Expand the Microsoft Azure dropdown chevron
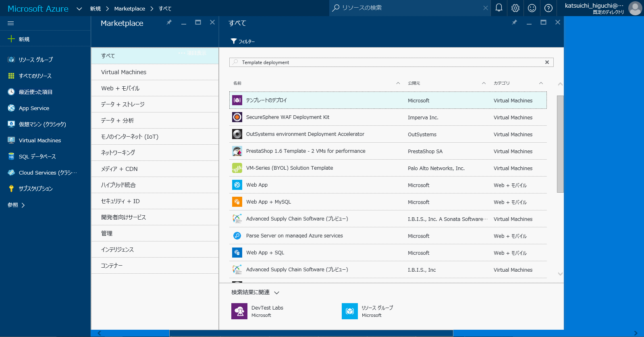The height and width of the screenshot is (337, 644). click(x=79, y=8)
